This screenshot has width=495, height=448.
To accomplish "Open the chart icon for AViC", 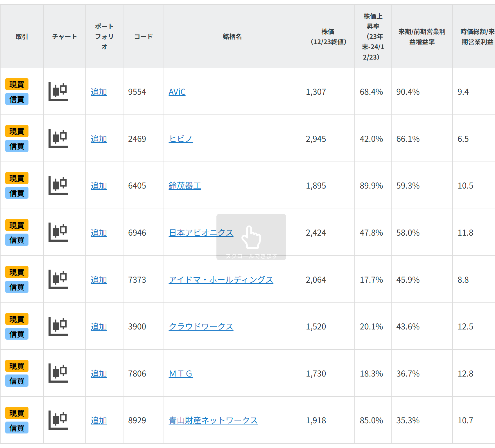I will pos(58,92).
